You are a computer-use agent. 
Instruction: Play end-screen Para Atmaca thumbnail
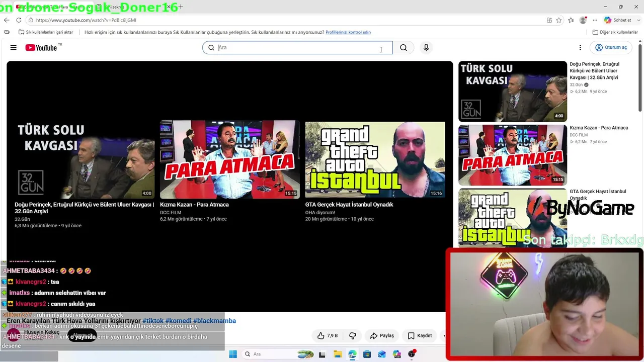click(230, 159)
